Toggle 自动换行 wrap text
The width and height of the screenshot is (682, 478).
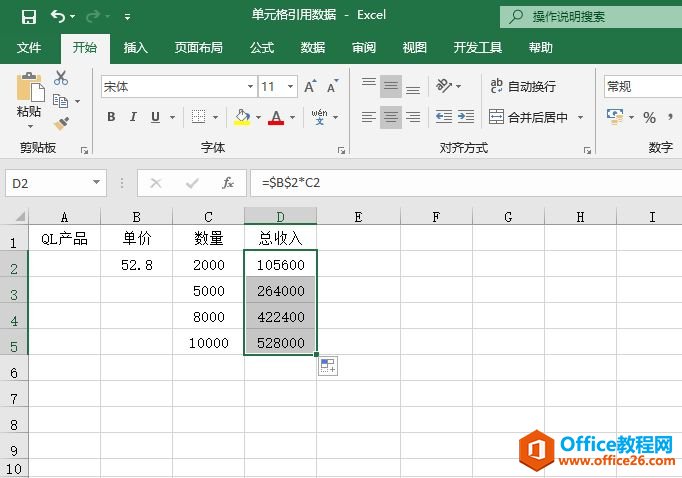coord(522,87)
